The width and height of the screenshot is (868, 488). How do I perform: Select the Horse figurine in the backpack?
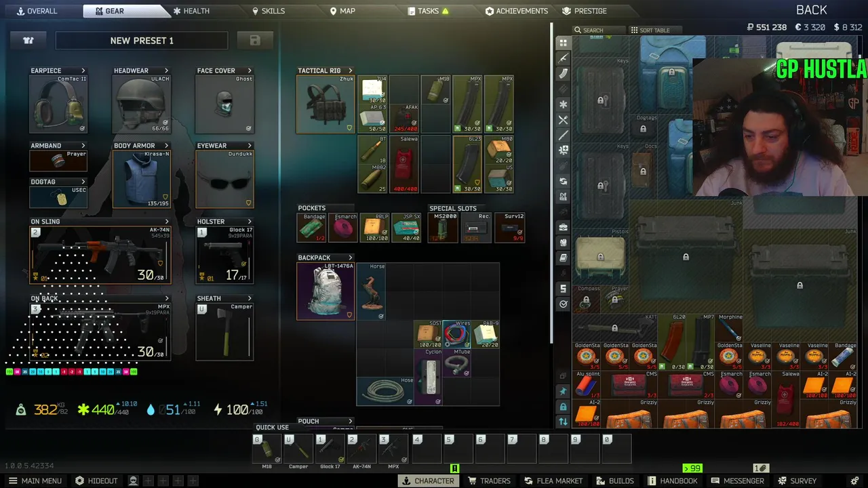(372, 291)
